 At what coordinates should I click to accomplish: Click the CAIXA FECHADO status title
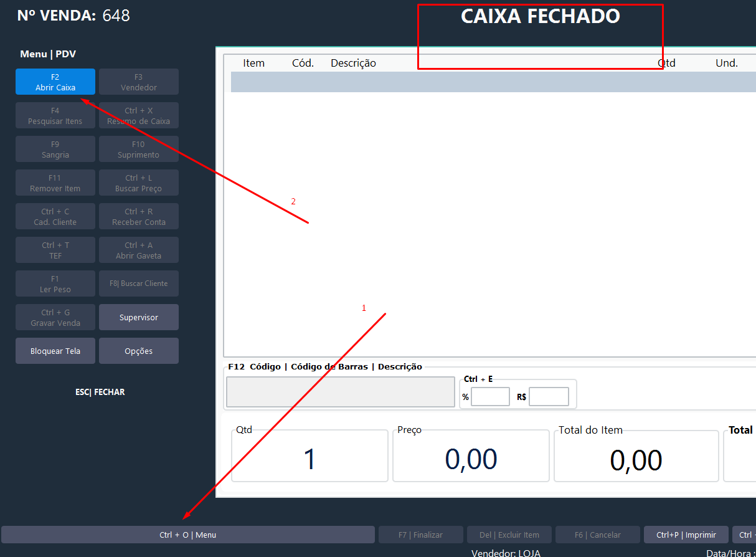click(x=541, y=16)
